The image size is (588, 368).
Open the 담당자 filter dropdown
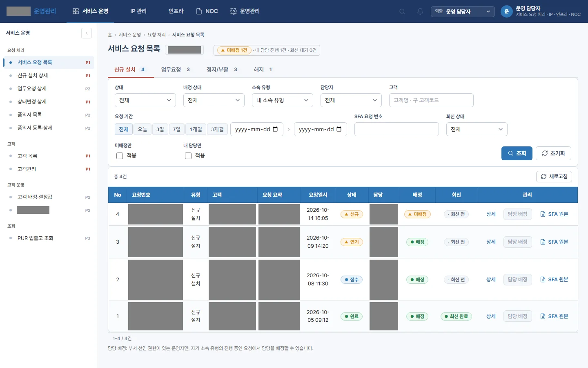[351, 100]
